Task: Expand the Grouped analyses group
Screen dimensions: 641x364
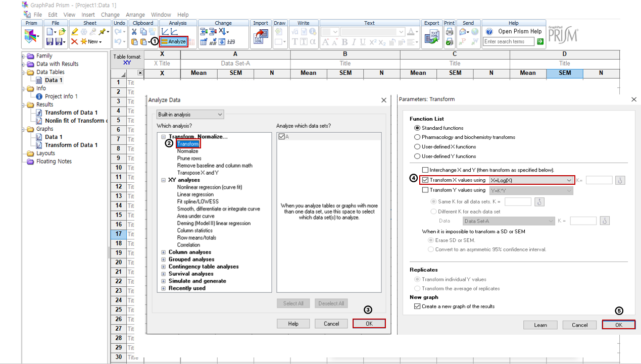Action: click(164, 259)
